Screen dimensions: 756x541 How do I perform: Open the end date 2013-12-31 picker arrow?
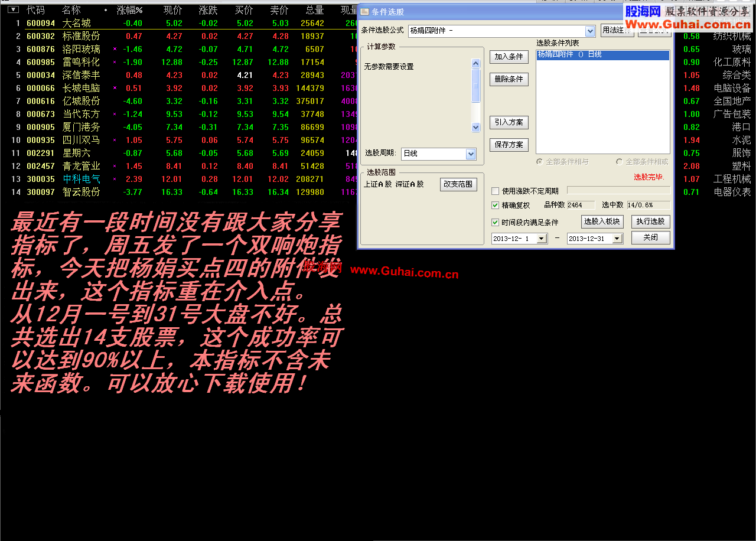tap(617, 239)
